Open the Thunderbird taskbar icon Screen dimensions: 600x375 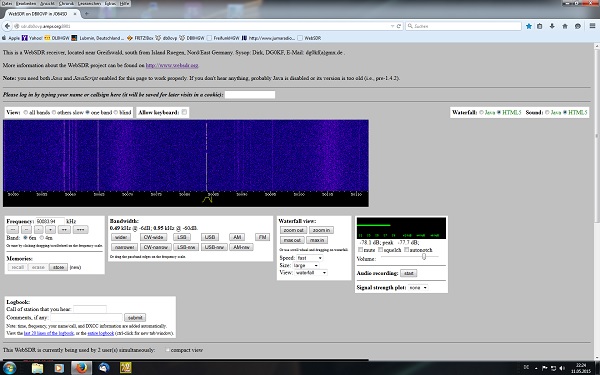[104, 368]
